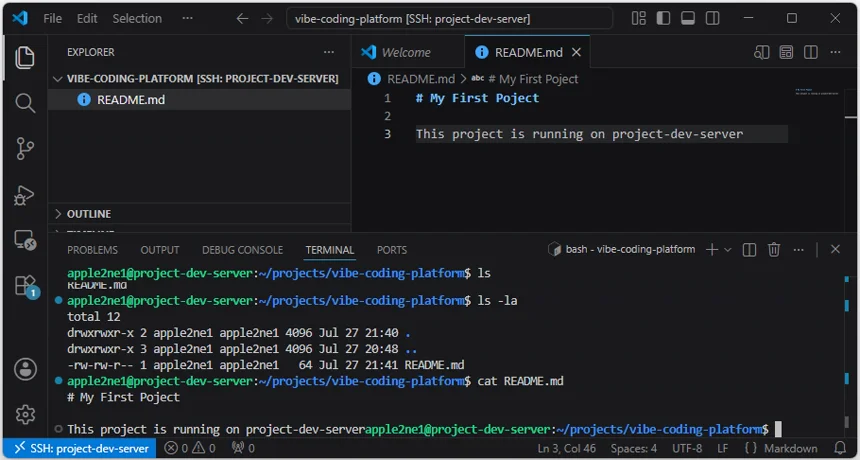Open Extensions view with badge
Image resolution: width=860 pixels, height=460 pixels.
[x=25, y=286]
